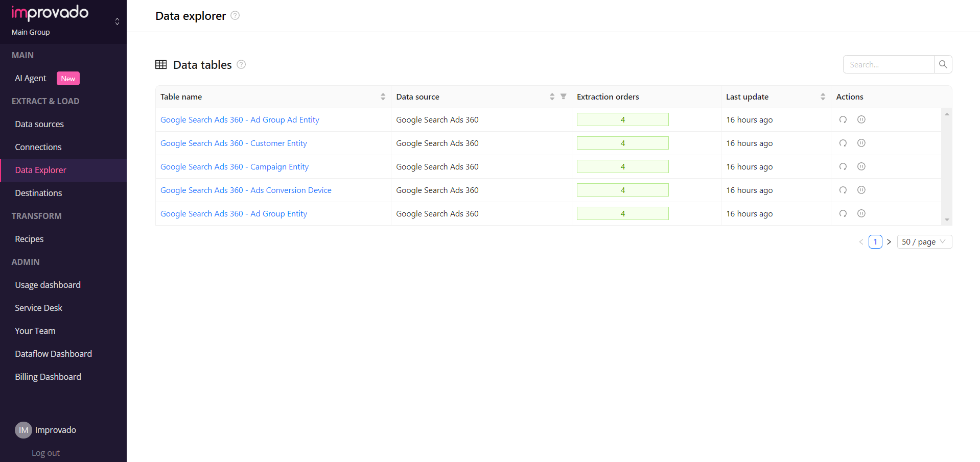Pause the Campaign Entity table
980x462 pixels.
(x=861, y=166)
